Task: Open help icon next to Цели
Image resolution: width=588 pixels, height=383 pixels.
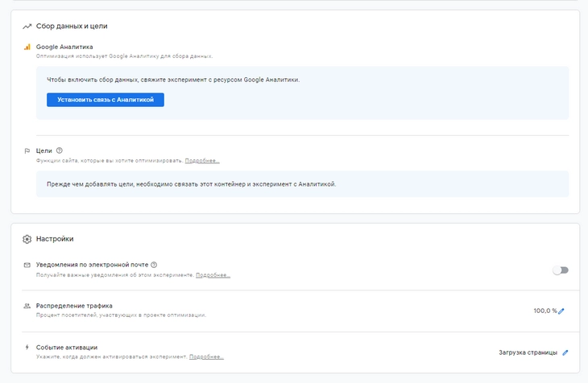Action: (60, 150)
